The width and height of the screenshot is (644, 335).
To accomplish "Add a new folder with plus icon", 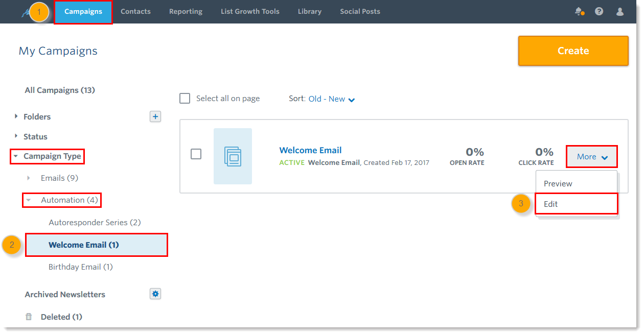I will [155, 116].
